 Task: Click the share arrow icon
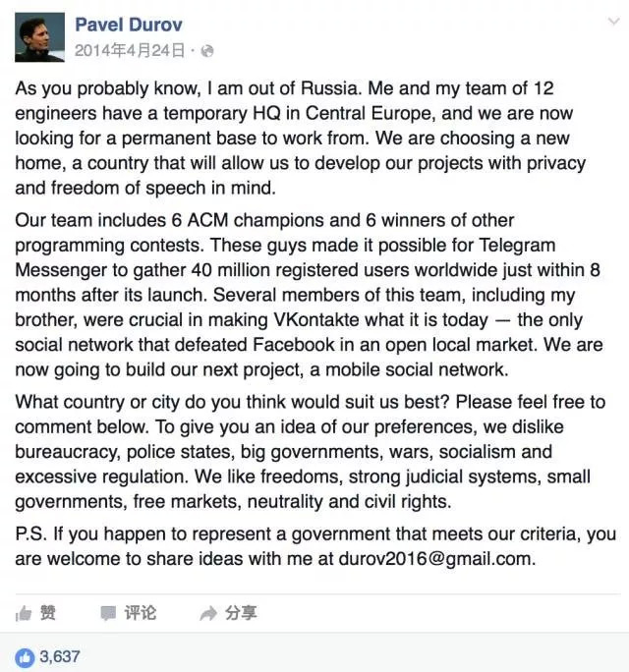pyautogui.click(x=207, y=613)
